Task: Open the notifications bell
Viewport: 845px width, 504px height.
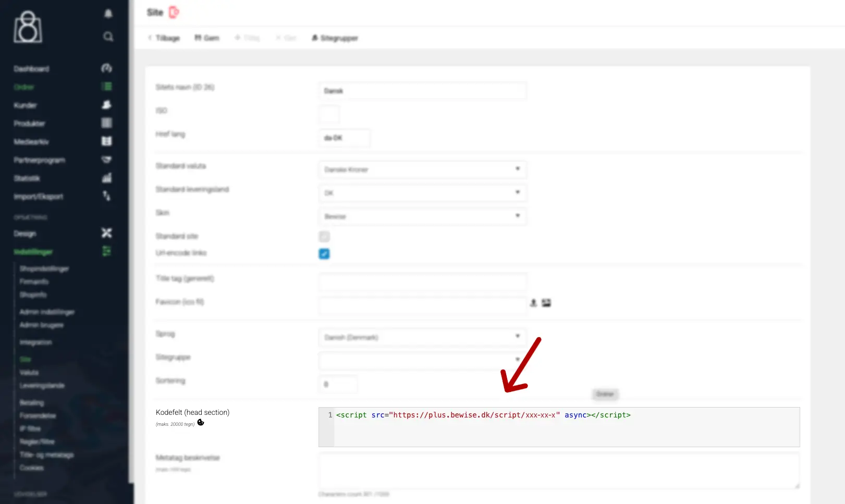Action: 108,14
